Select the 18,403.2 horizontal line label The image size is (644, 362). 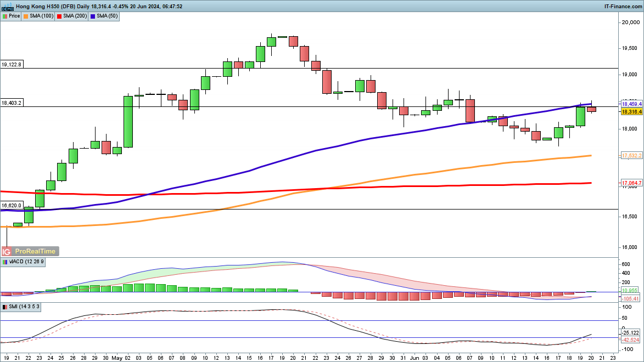pos(12,103)
